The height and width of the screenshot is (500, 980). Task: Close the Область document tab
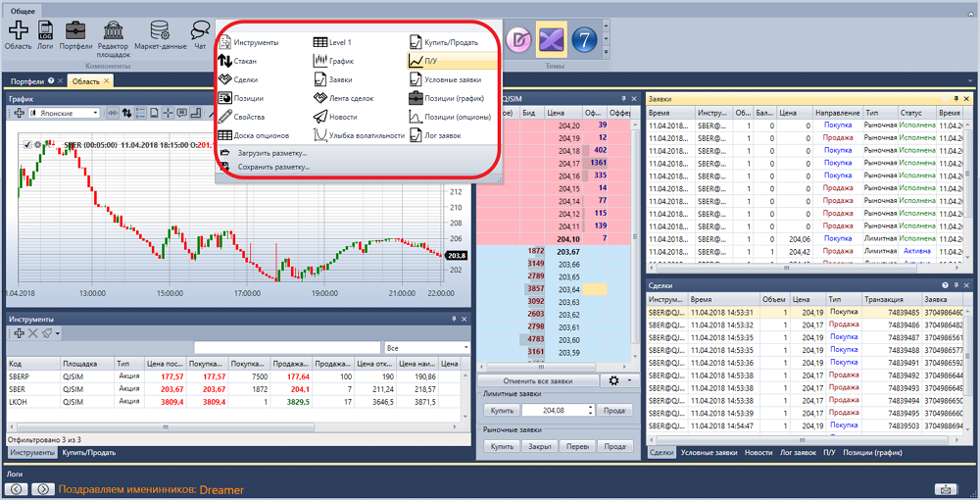(x=107, y=81)
